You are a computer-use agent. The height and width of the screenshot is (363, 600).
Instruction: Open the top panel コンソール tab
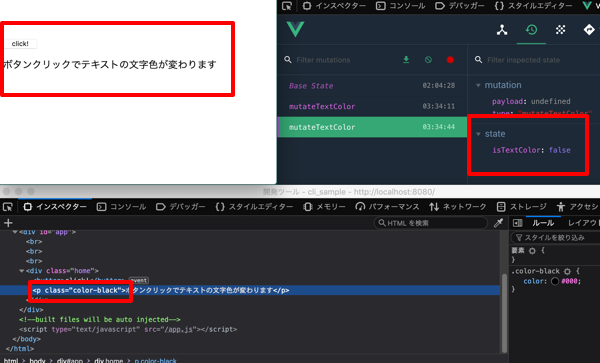point(400,6)
